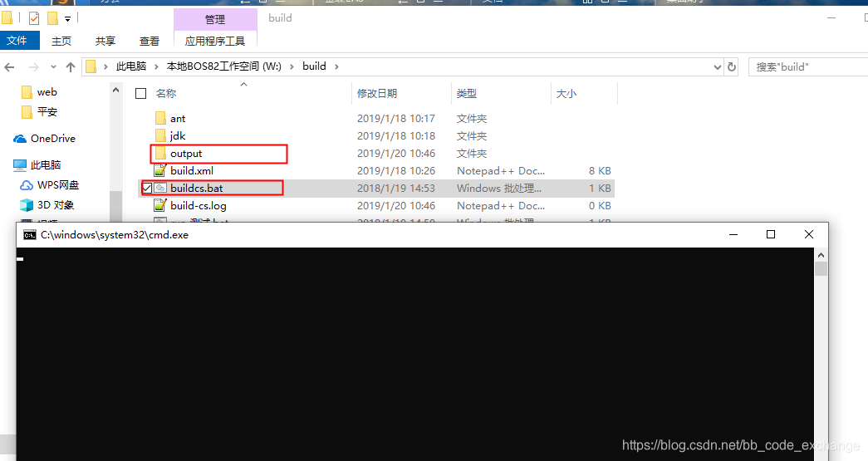Click the search "build" input box
Screen dimensions: 868x461
click(x=808, y=66)
